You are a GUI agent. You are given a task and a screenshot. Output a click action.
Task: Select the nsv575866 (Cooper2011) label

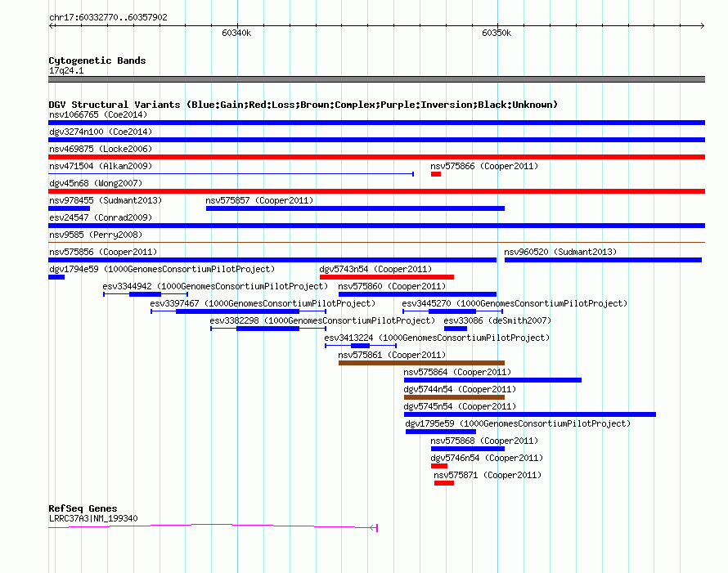point(484,166)
